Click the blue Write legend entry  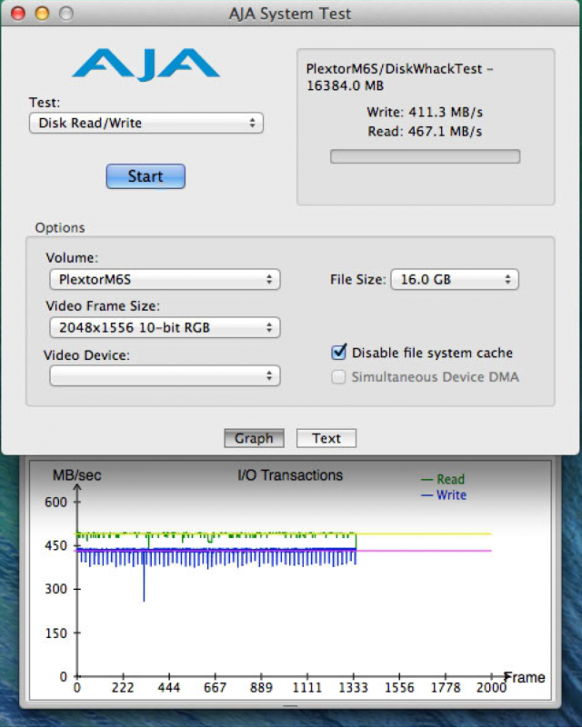click(x=444, y=495)
